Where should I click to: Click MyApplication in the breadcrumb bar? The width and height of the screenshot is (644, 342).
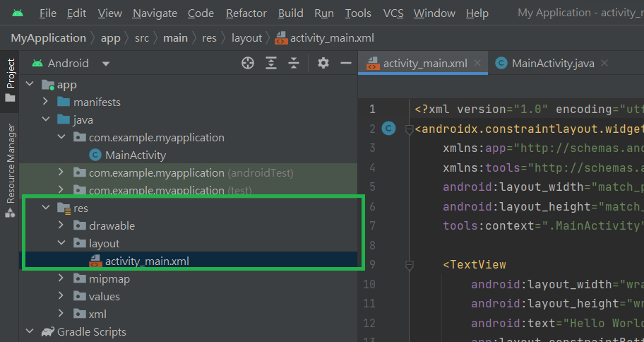tap(49, 38)
